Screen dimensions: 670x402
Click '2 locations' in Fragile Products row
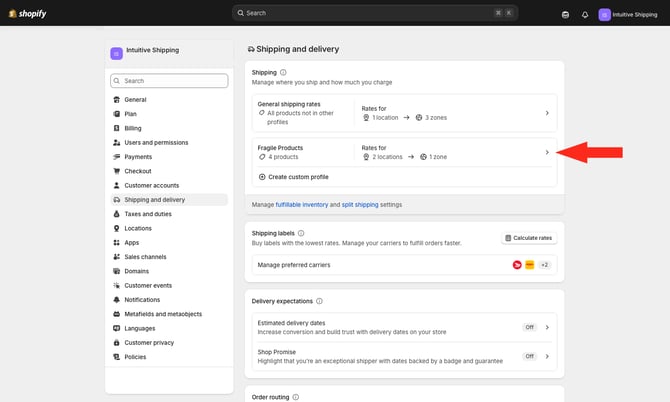[387, 157]
